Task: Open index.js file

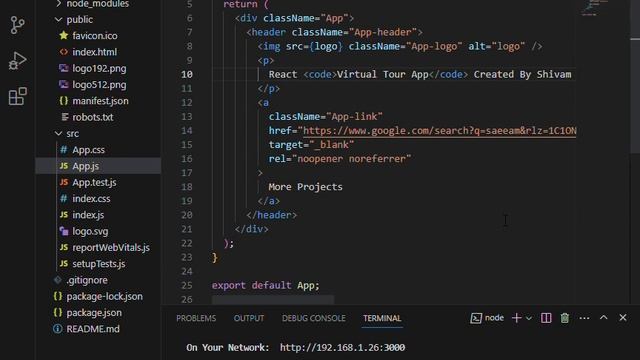Action: pyautogui.click(x=88, y=215)
